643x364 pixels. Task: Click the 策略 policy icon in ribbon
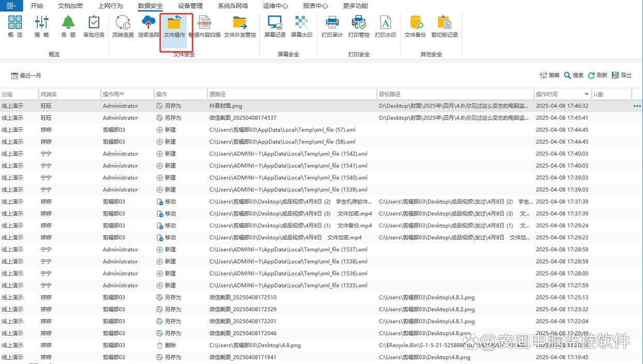(42, 26)
